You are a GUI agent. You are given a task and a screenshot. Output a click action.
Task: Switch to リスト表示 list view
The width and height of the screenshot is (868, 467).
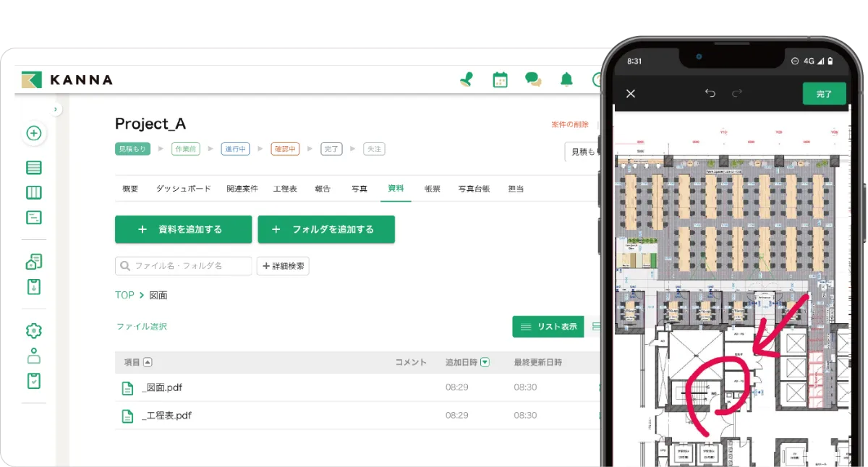pyautogui.click(x=548, y=327)
